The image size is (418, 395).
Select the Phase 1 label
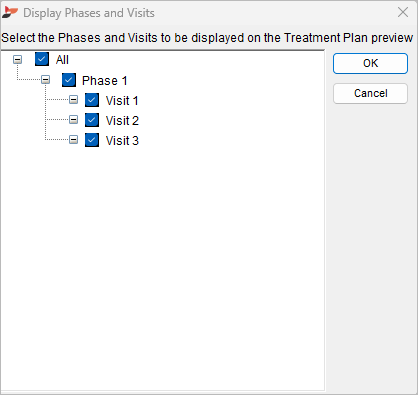(104, 80)
